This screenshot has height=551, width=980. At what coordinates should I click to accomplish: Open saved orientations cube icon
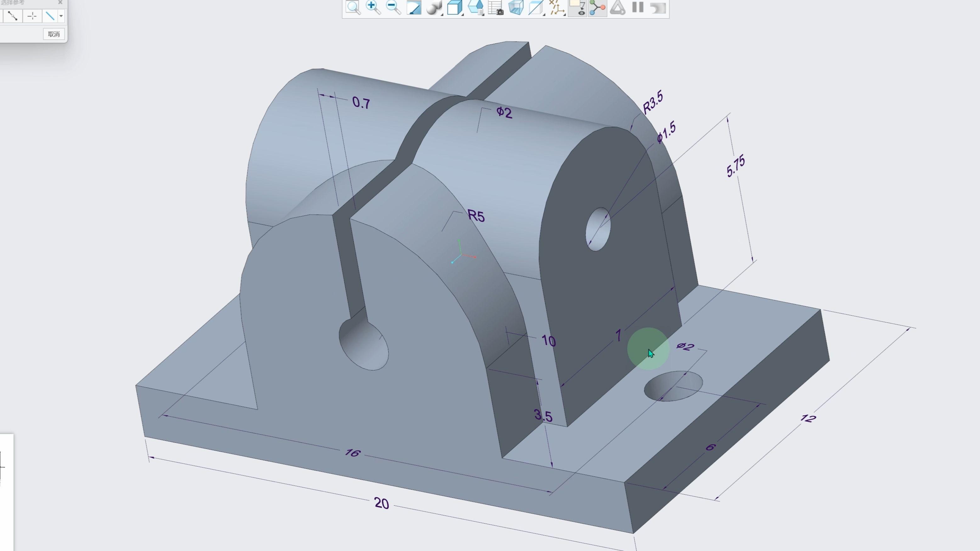[x=454, y=8]
